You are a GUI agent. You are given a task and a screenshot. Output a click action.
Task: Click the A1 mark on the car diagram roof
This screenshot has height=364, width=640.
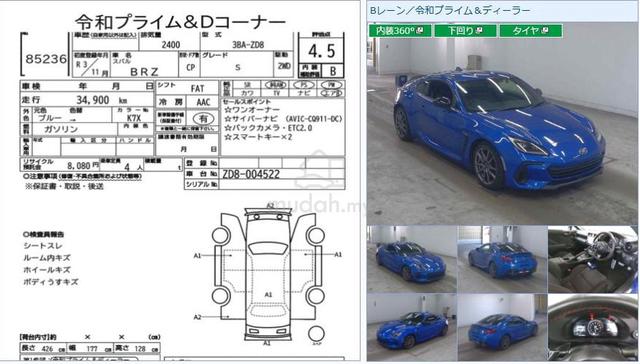(x=268, y=294)
